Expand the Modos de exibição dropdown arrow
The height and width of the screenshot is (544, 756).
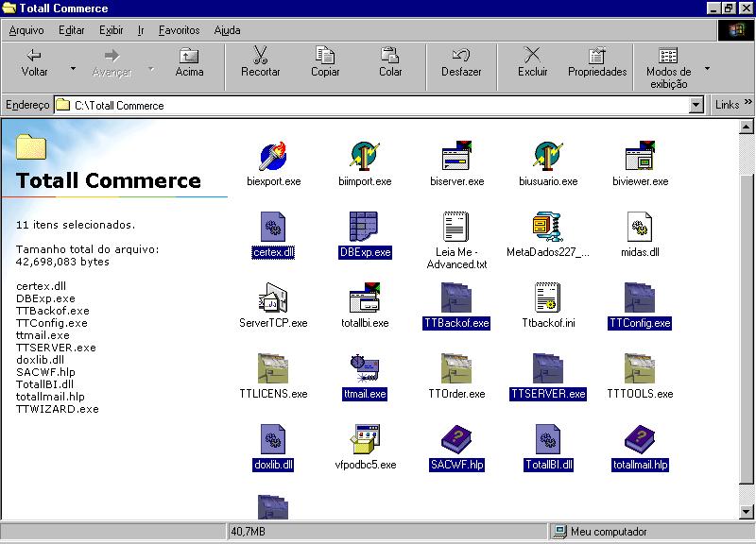point(707,68)
